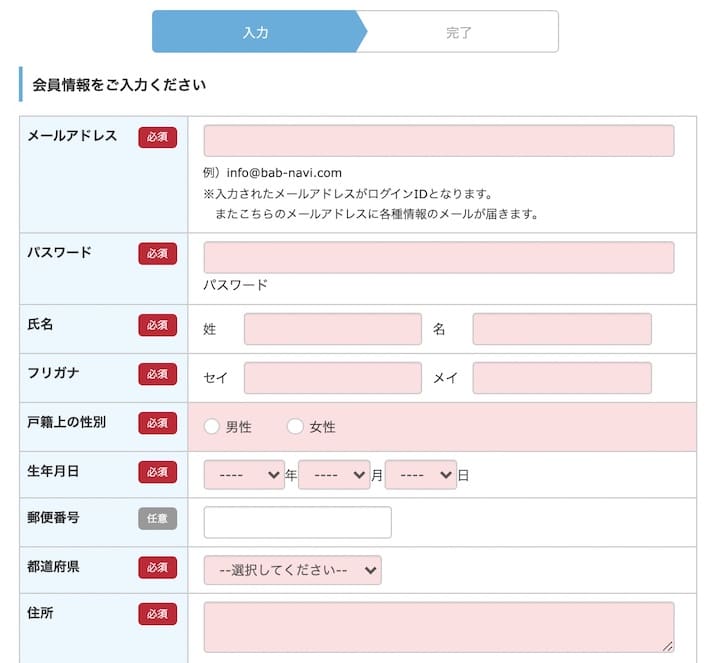Click the 姓 last name field

click(332, 329)
